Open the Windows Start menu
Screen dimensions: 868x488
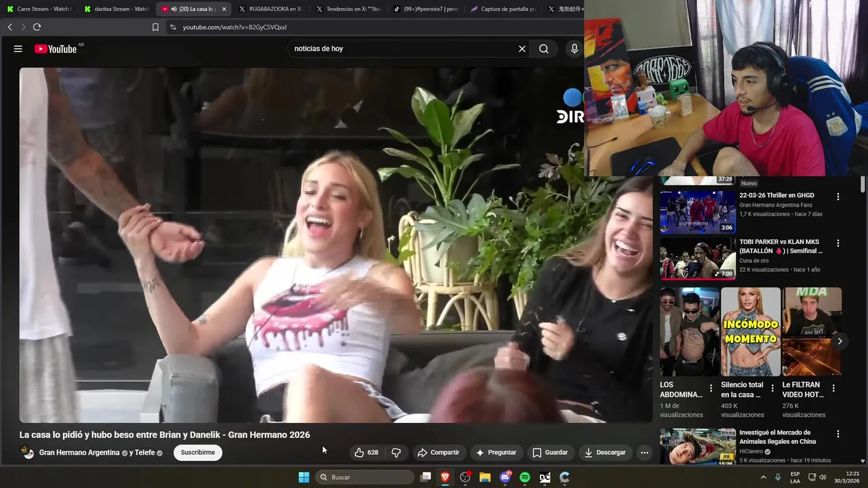click(304, 477)
